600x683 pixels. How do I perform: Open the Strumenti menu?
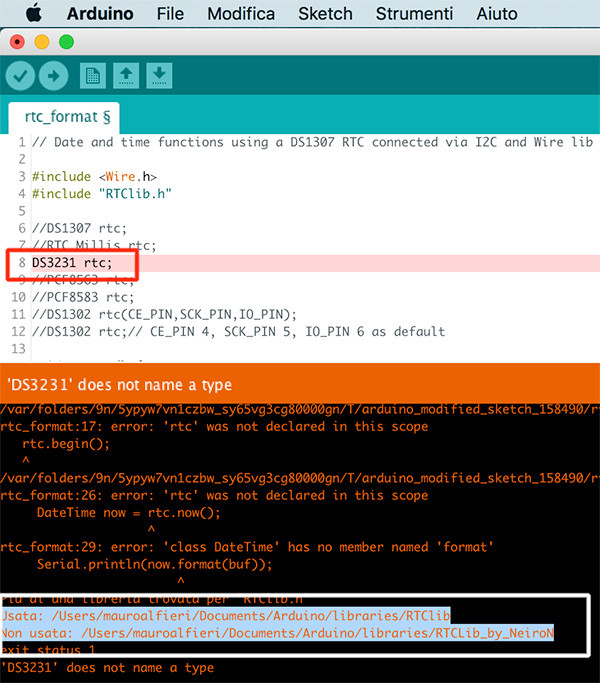point(414,13)
